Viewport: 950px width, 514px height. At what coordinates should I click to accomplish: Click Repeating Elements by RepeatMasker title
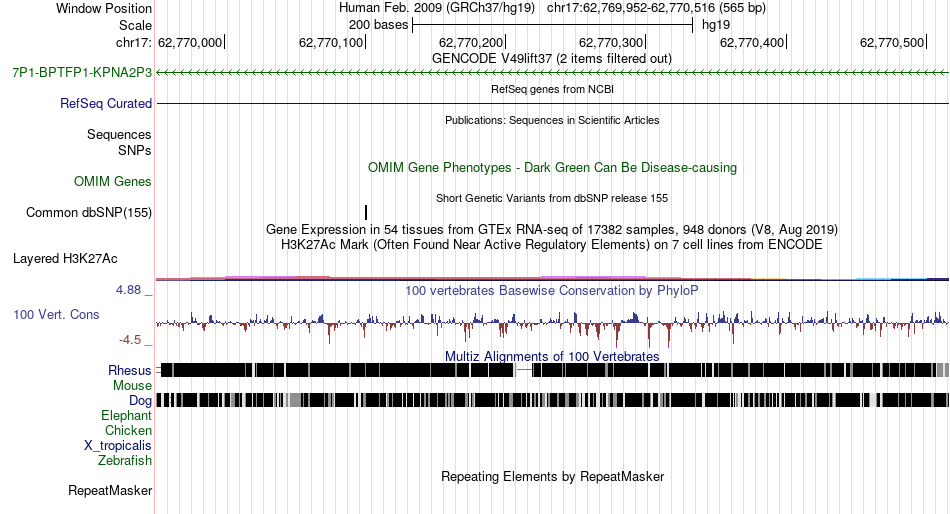pyautogui.click(x=552, y=477)
